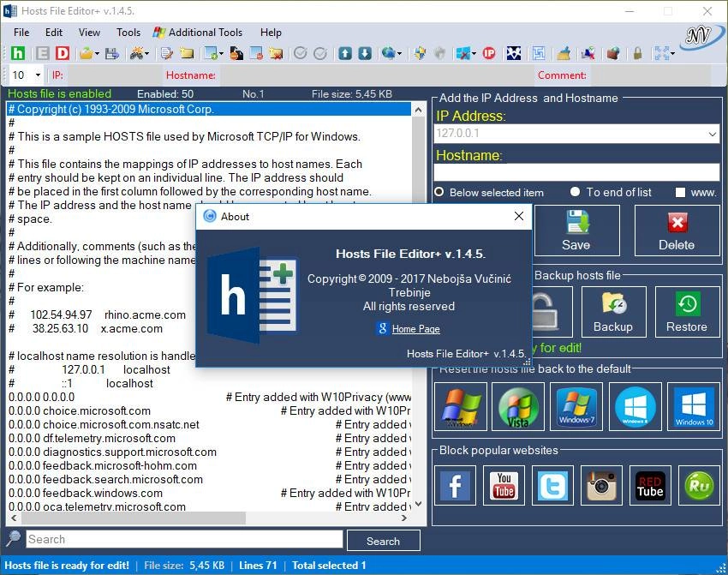Click the padlock toolbar icon
Screen dimensions: 728x575
[638, 53]
